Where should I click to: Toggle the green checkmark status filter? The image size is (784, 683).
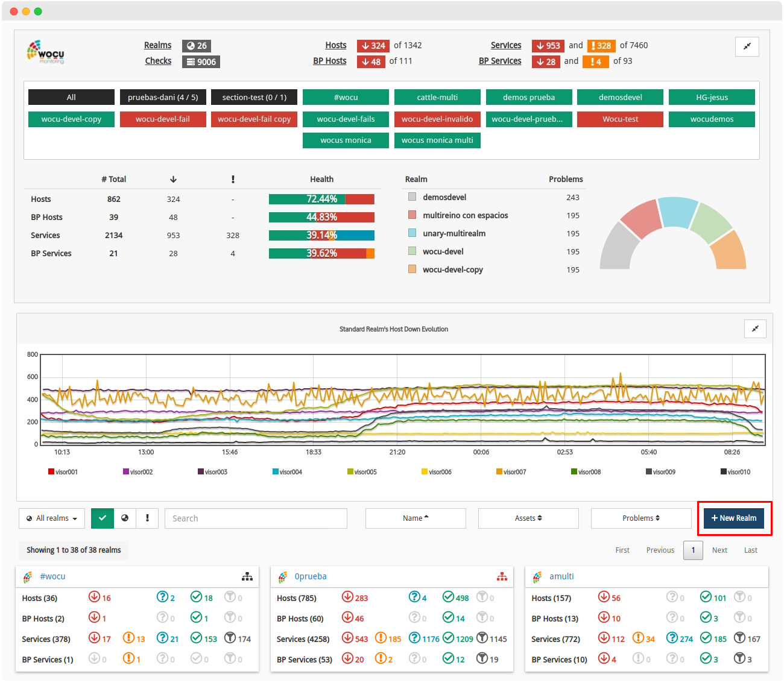point(103,518)
